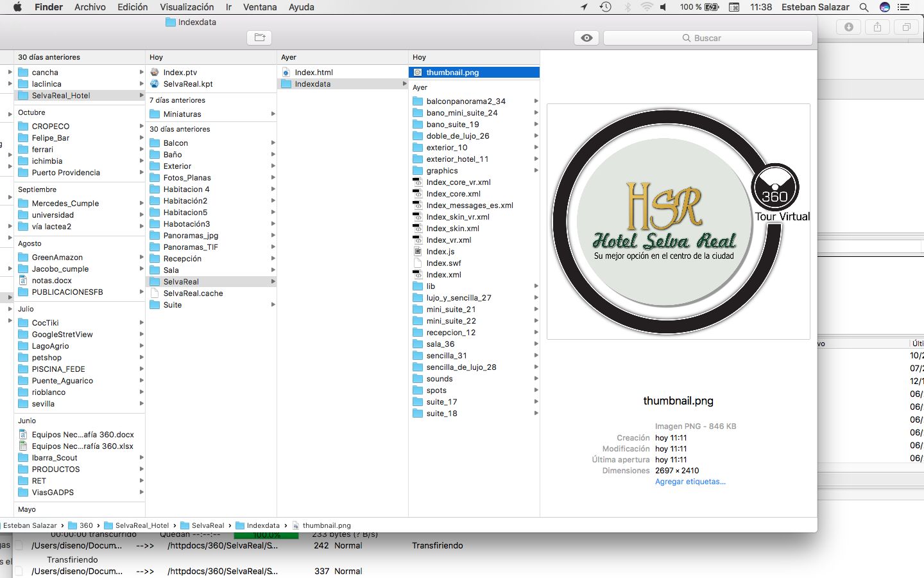The width and height of the screenshot is (924, 578).
Task: Open the Visualización menu
Action: coord(187,7)
